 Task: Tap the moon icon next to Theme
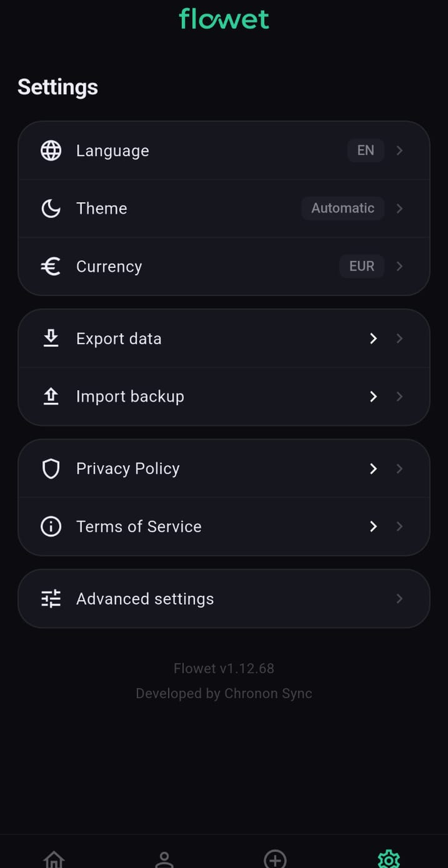[x=51, y=208]
